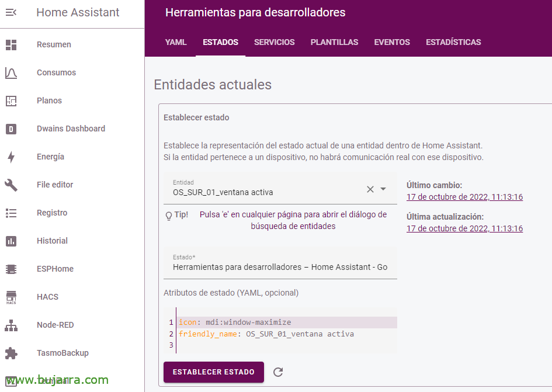Click the 'Entidades actuales' heading
This screenshot has height=392, width=552.
[213, 85]
